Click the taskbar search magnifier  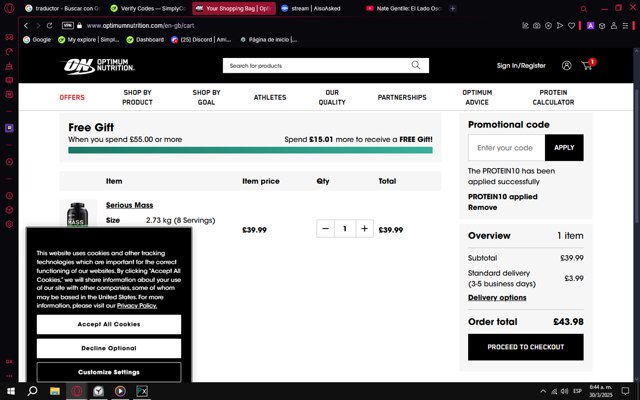32,391
